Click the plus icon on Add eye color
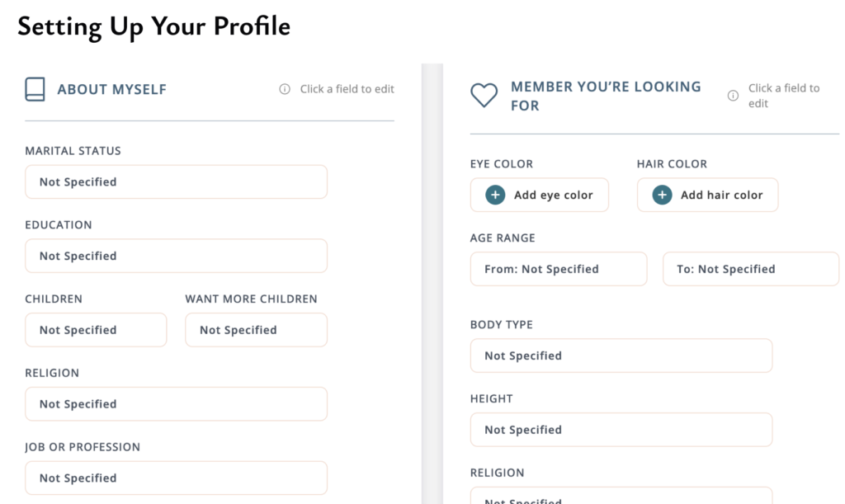 tap(494, 195)
